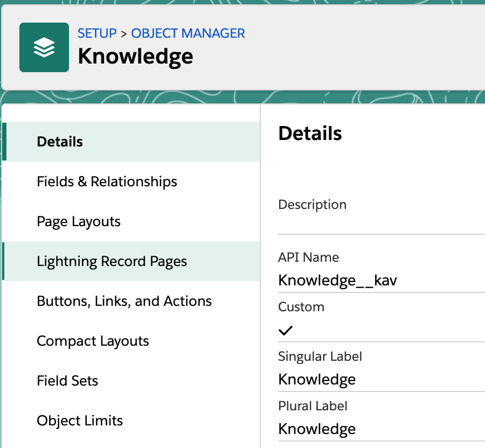485x448 pixels.
Task: Click the API Name field label
Action: pyautogui.click(x=308, y=257)
